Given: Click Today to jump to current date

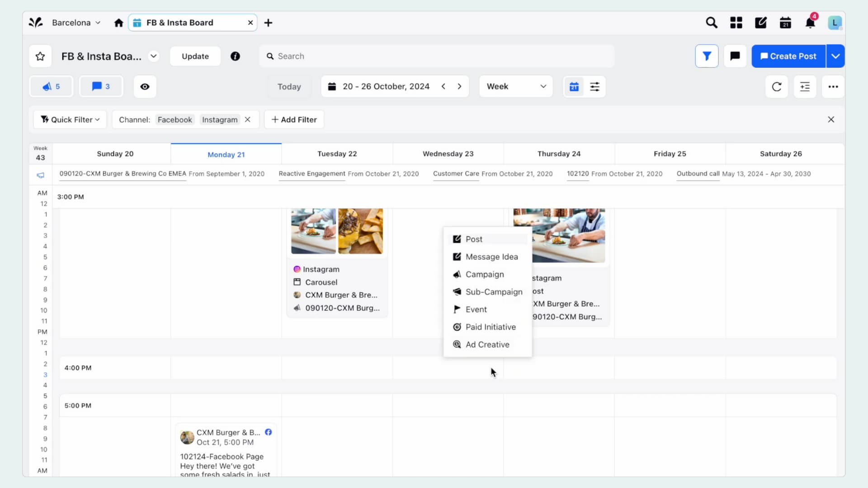Looking at the screenshot, I should point(289,86).
